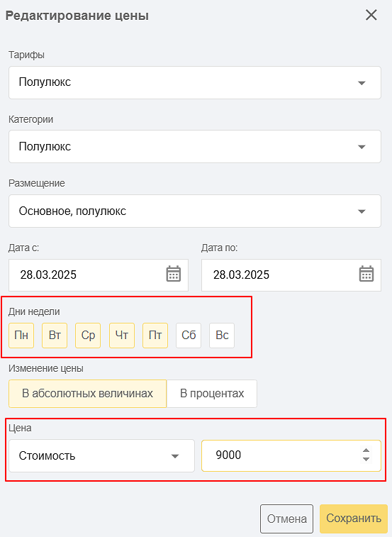The image size is (392, 537).
Task: Switch to 'В процентах' option
Action: pyautogui.click(x=212, y=394)
